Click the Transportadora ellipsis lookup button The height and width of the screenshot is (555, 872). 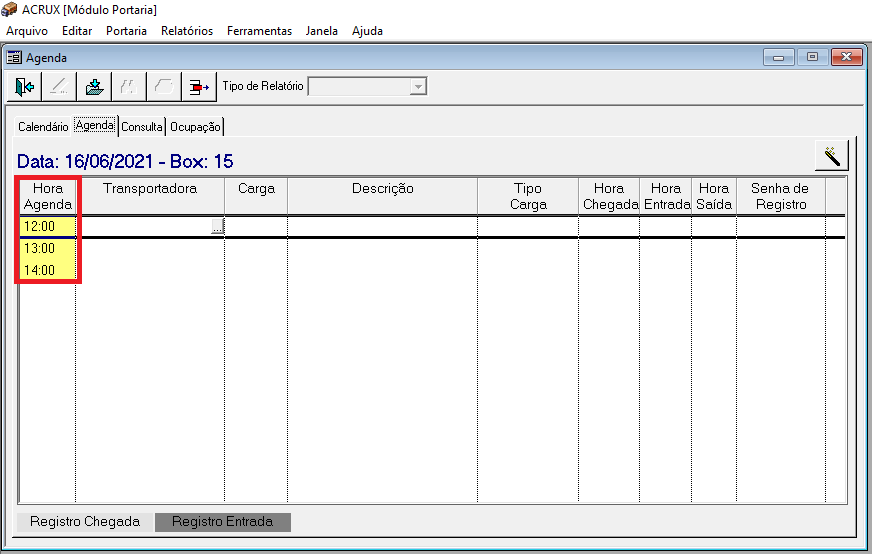(x=217, y=226)
